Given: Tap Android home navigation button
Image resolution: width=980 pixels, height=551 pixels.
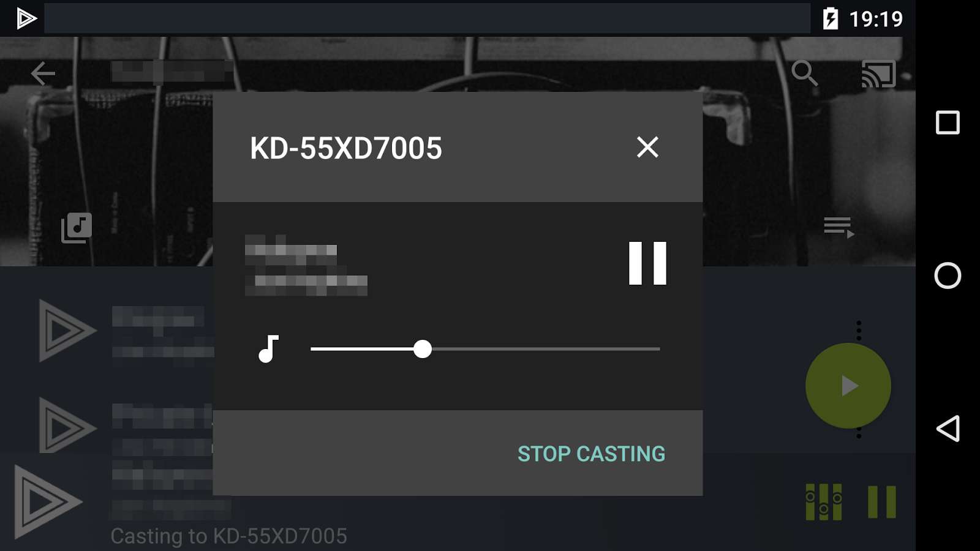Looking at the screenshot, I should (x=948, y=275).
